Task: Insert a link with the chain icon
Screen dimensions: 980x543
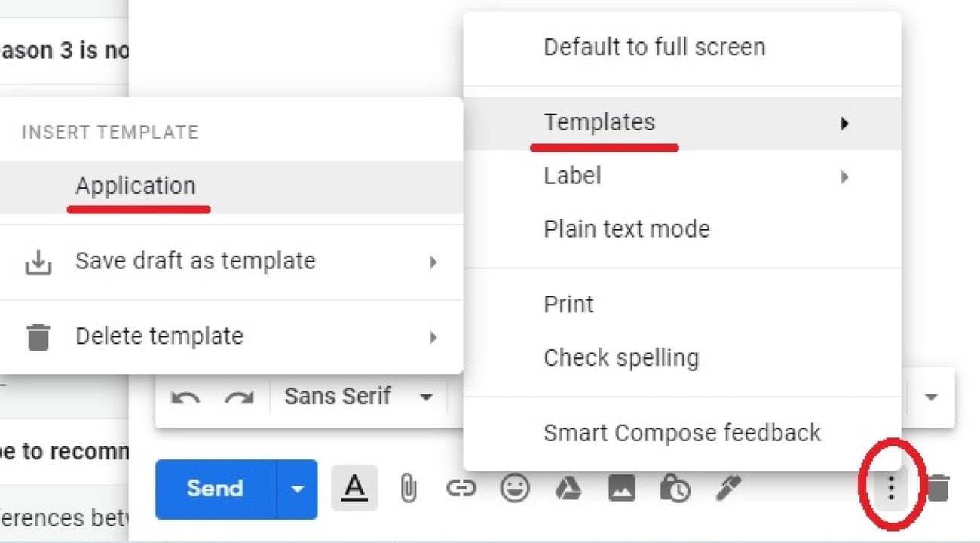Action: 462,488
